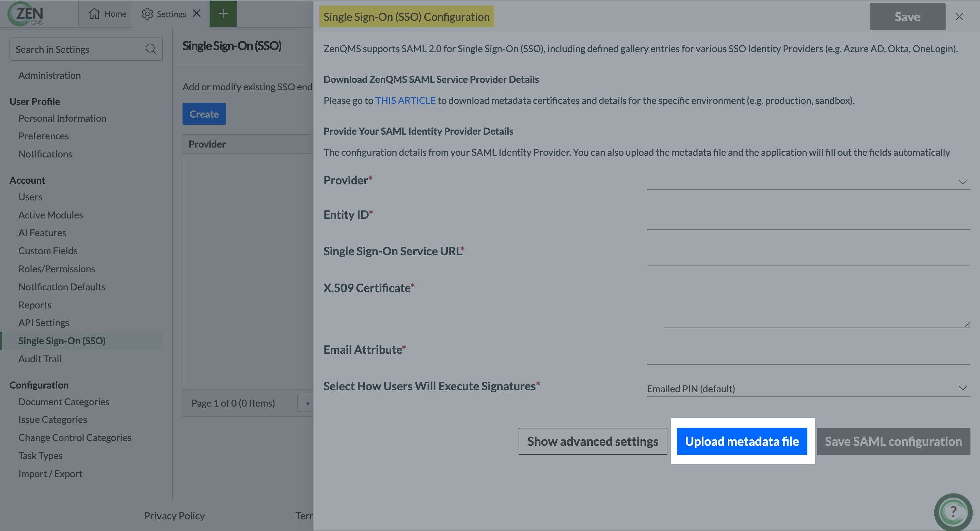Viewport: 980px width, 531px height.
Task: Open the Privacy Policy link
Action: (x=174, y=516)
